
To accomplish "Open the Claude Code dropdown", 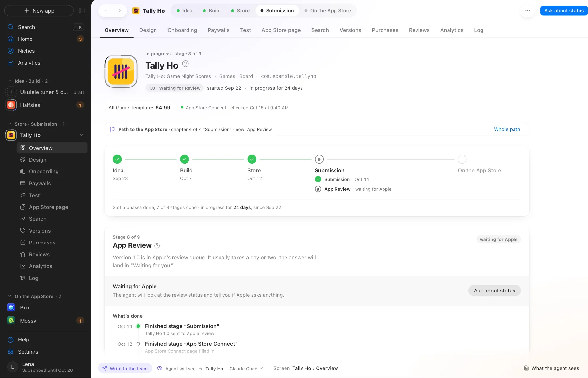I will 246,369.
